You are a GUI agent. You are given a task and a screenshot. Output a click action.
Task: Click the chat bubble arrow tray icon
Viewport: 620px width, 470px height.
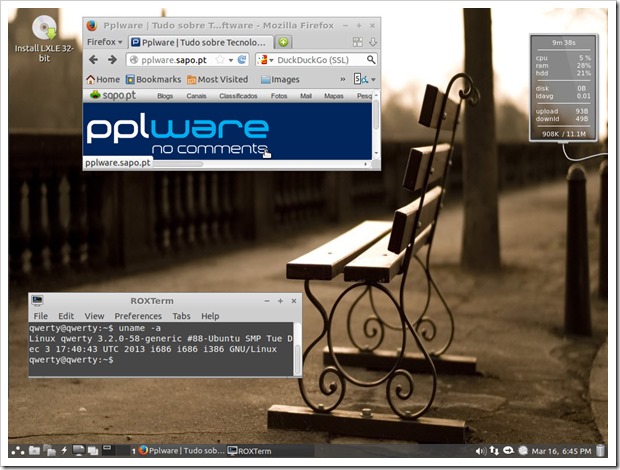click(508, 450)
